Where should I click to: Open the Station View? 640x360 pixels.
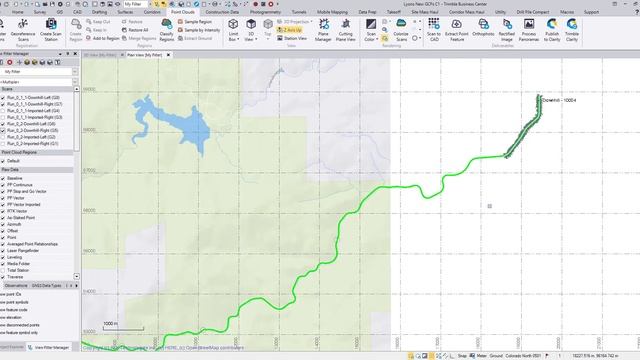point(292,38)
